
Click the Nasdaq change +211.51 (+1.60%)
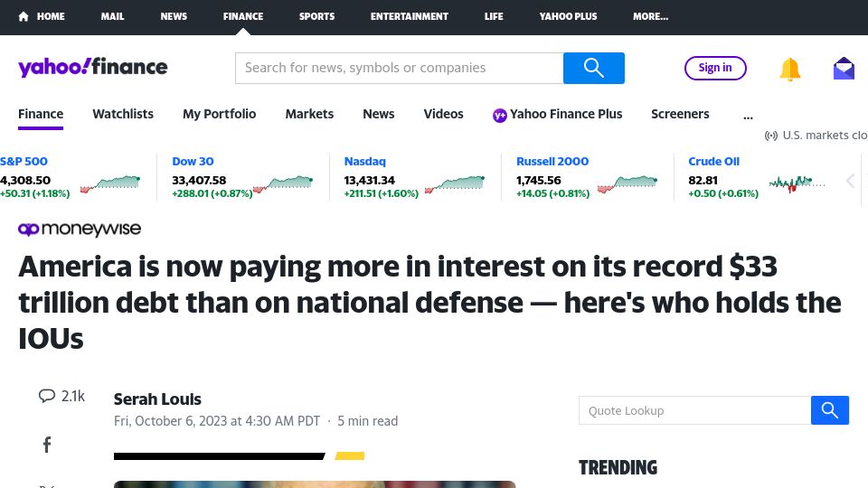point(382,193)
